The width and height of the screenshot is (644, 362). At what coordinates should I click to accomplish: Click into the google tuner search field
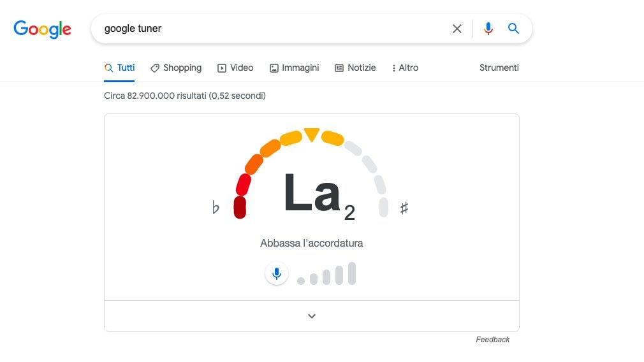(x=271, y=29)
